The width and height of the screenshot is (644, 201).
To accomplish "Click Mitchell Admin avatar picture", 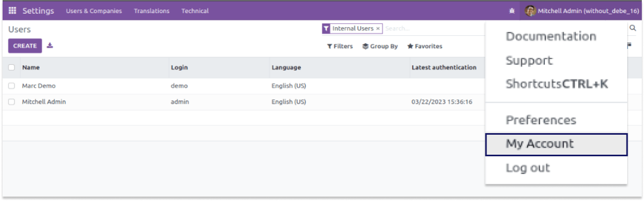I will point(531,11).
